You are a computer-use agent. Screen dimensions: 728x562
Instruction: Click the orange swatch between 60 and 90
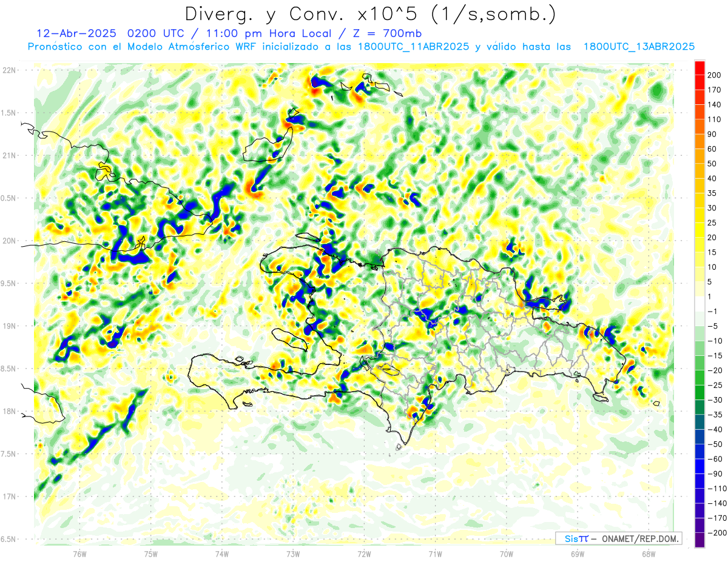pyautogui.click(x=699, y=142)
